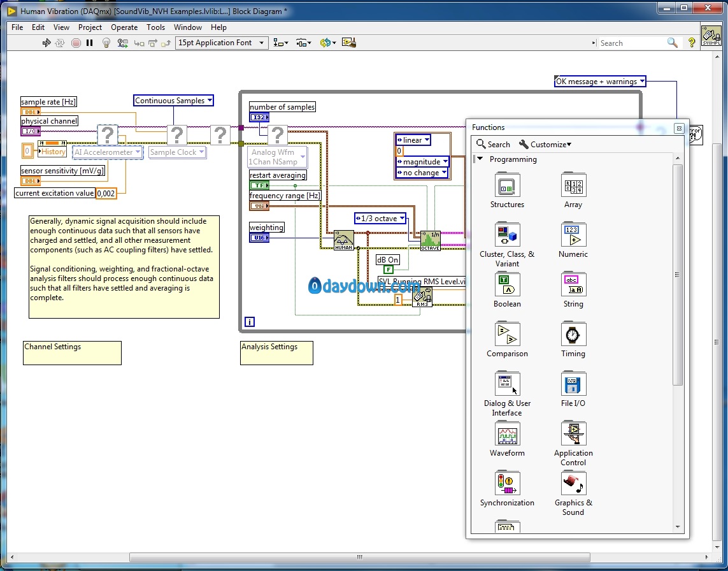This screenshot has width=728, height=571.
Task: Open the Operate menu
Action: (x=124, y=27)
